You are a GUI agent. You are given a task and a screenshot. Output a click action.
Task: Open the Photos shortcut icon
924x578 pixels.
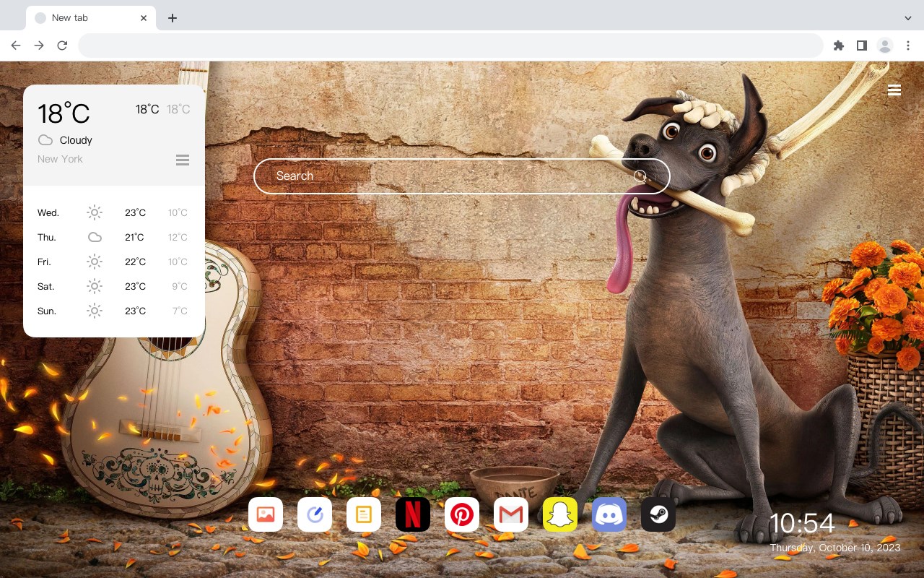pyautogui.click(x=266, y=514)
